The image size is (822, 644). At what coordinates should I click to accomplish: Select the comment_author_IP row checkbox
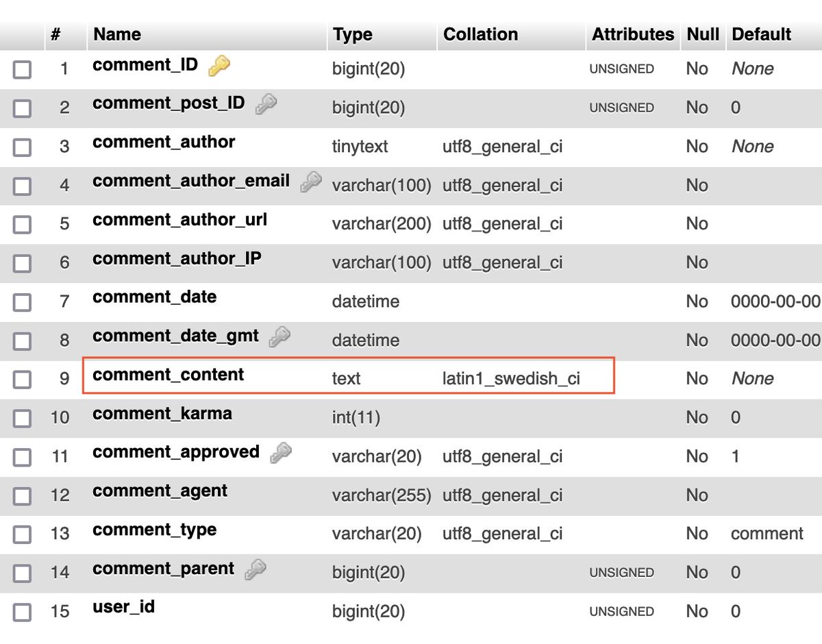(x=23, y=262)
